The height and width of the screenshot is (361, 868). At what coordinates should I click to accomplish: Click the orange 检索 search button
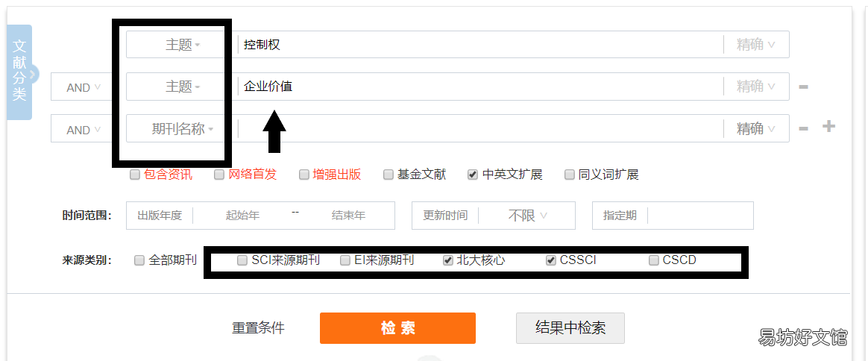[x=397, y=328]
